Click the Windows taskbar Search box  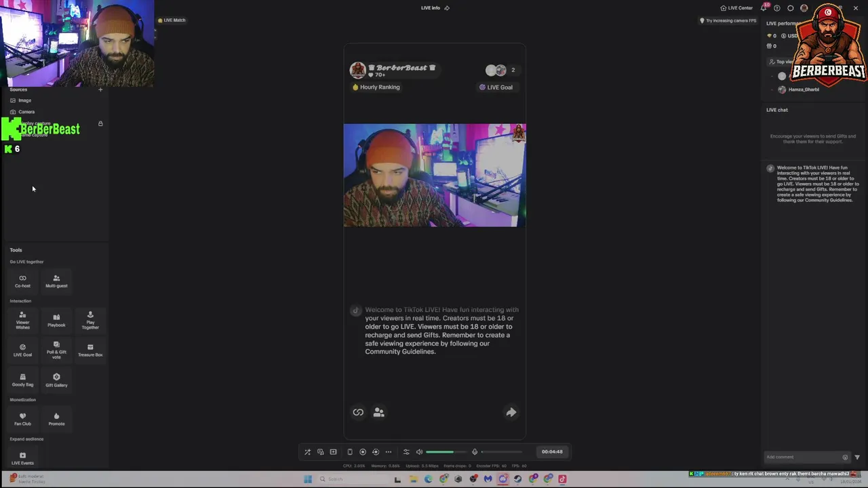coord(353,479)
